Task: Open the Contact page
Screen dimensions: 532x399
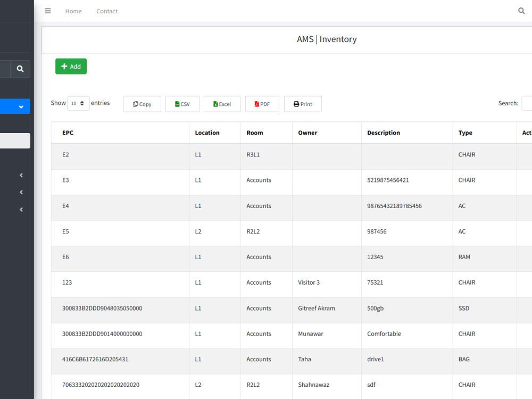Action: [107, 11]
